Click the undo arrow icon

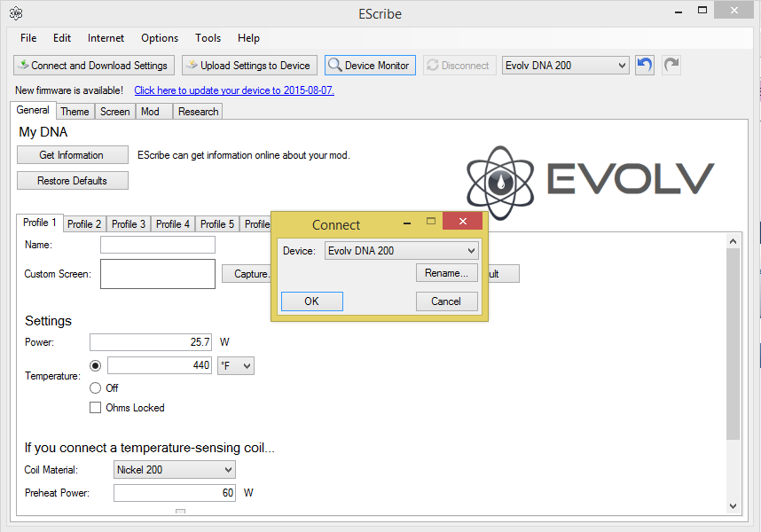(645, 66)
